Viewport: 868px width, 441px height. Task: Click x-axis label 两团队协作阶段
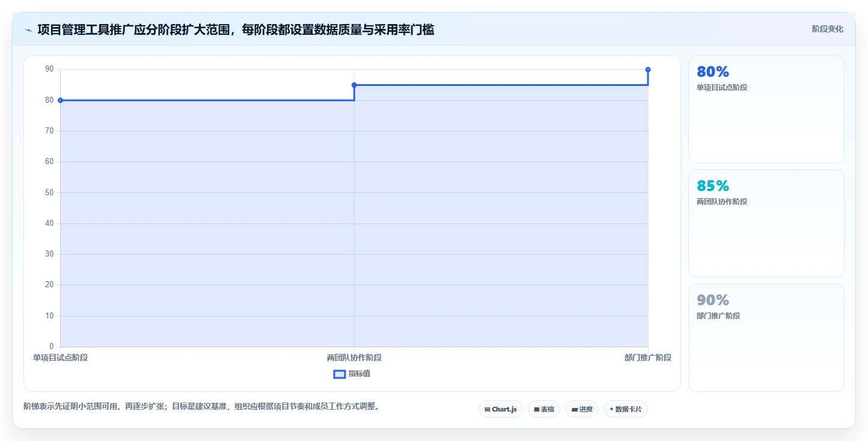[354, 357]
